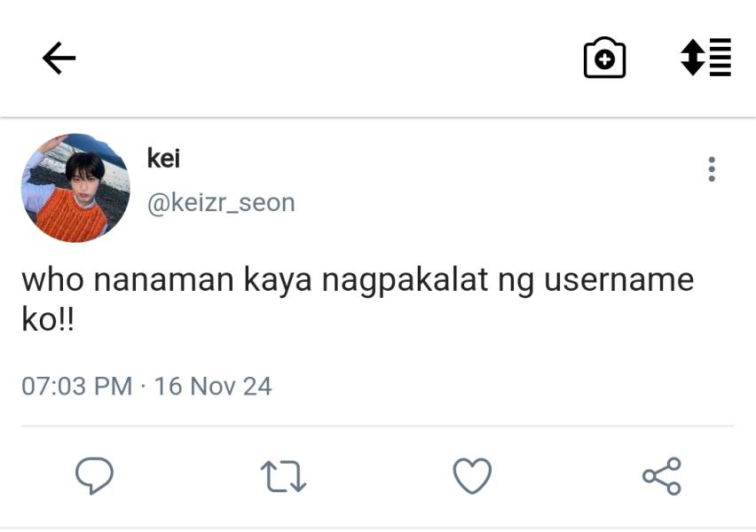Tap the camera screenshot icon

(604, 59)
